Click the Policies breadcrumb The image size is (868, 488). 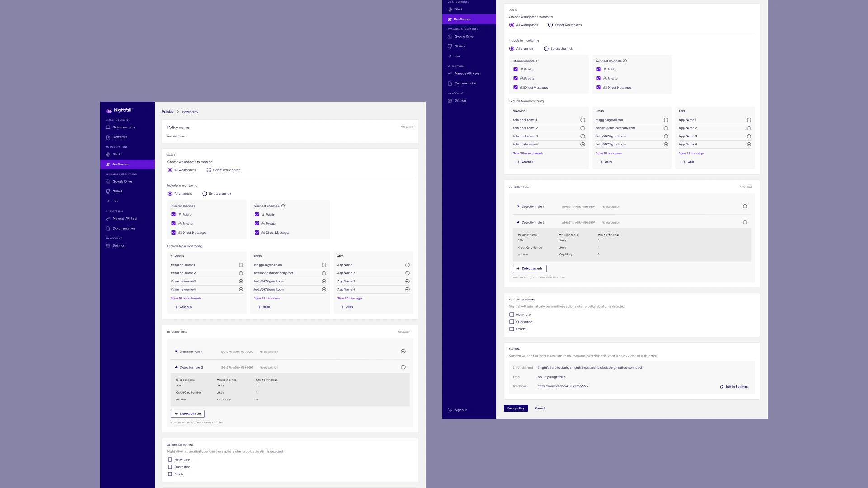tap(167, 112)
